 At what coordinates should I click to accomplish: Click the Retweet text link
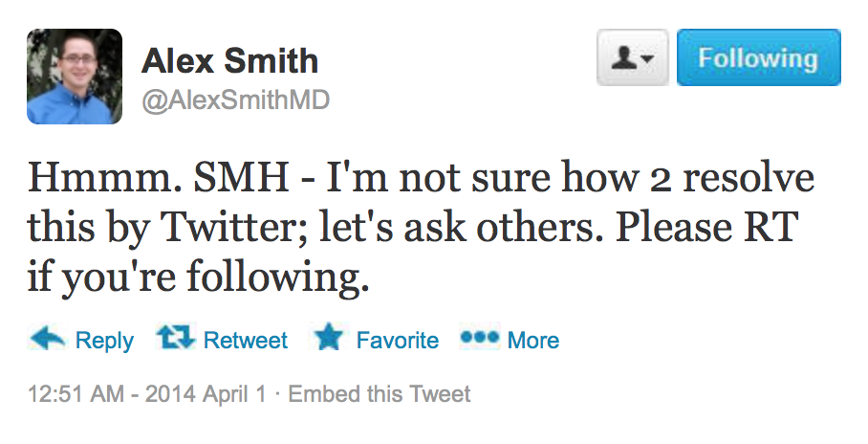(x=246, y=340)
